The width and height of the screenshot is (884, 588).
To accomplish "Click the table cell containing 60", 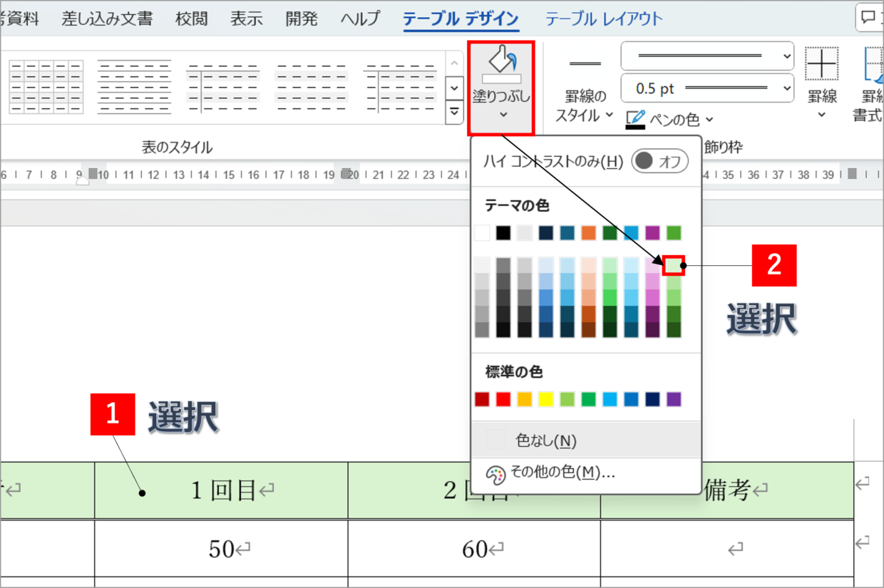I will [x=474, y=549].
